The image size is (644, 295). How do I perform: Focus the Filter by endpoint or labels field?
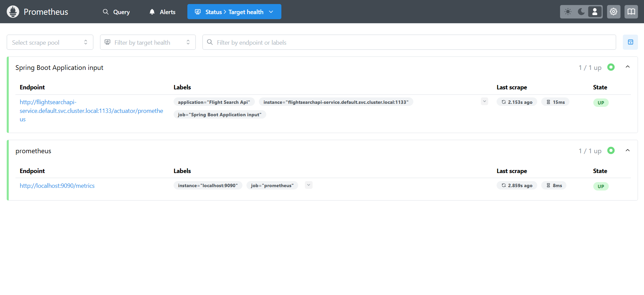click(409, 42)
